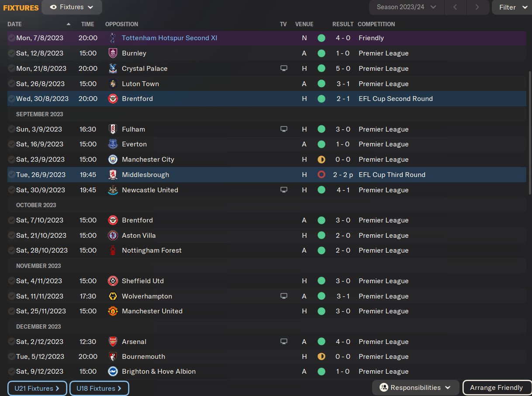Click the Everton club crest icon
Viewport: 532px width, 396px height.
[x=113, y=144]
